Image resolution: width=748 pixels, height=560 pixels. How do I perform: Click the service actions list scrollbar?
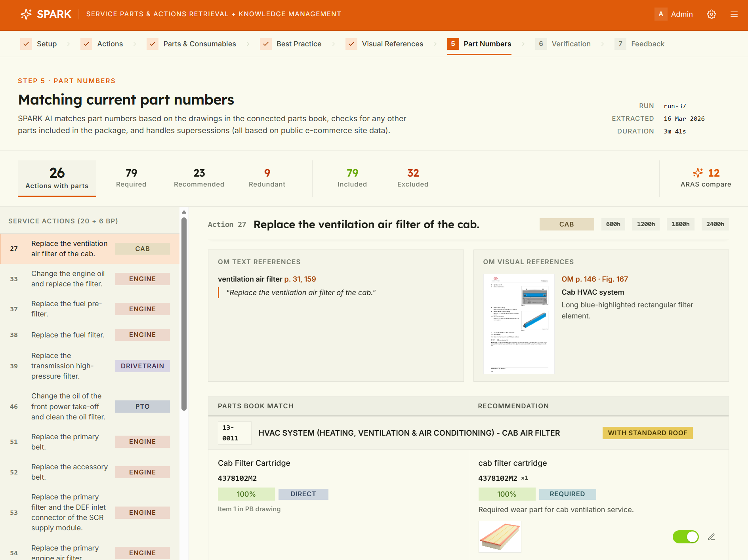(x=184, y=314)
